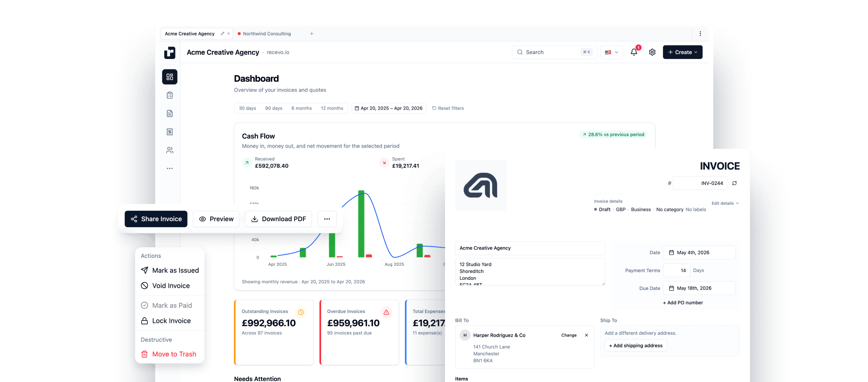
Task: Open the invoice Date picker May 4th, 2026
Action: point(699,252)
